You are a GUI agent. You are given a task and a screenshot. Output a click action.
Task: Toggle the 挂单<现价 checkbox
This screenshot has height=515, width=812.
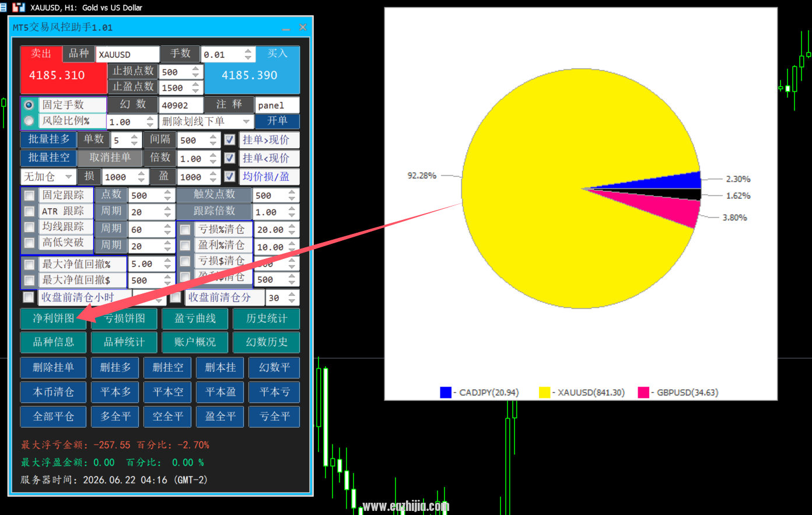point(230,158)
